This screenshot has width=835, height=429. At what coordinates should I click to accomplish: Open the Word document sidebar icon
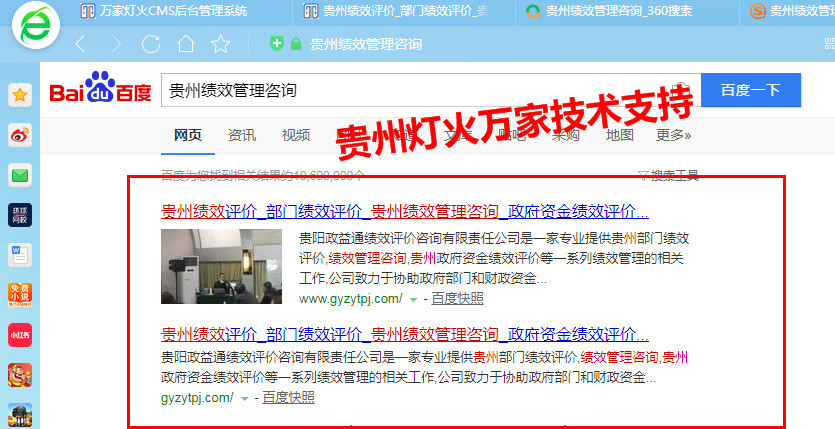click(20, 255)
